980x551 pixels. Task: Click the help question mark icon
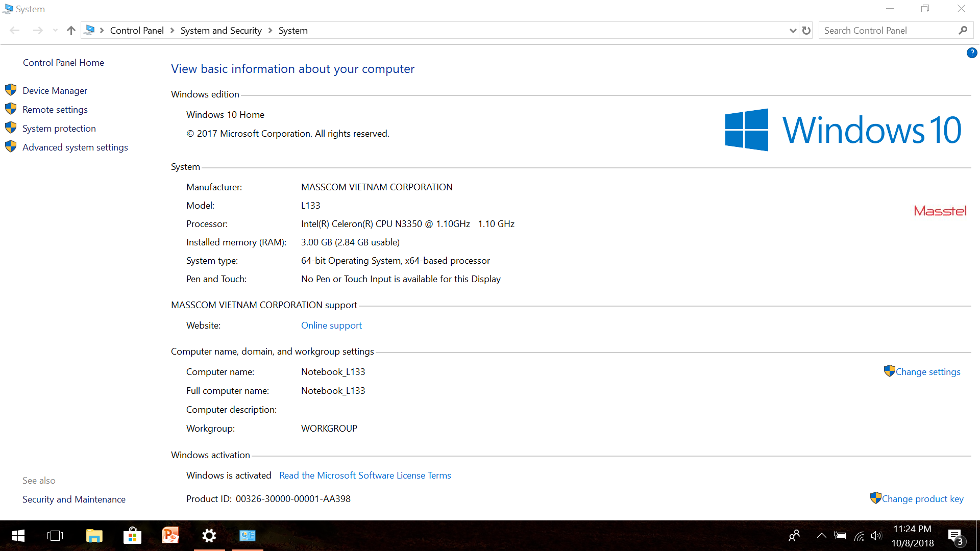(x=971, y=53)
